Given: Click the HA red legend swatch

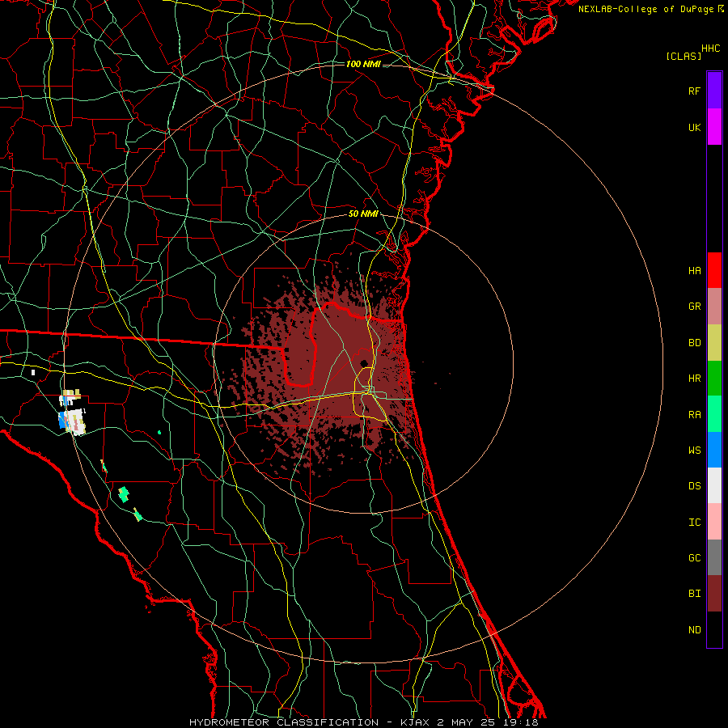Looking at the screenshot, I should click(x=714, y=270).
